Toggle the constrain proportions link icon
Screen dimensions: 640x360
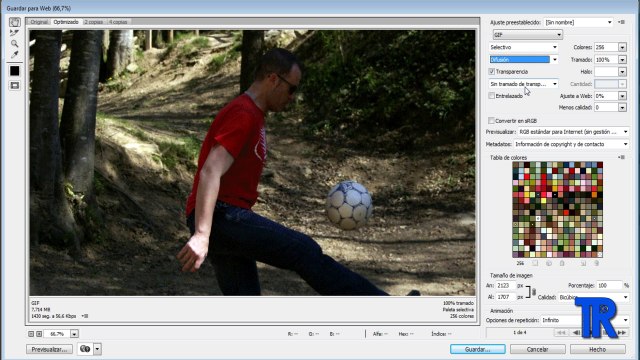tap(533, 291)
